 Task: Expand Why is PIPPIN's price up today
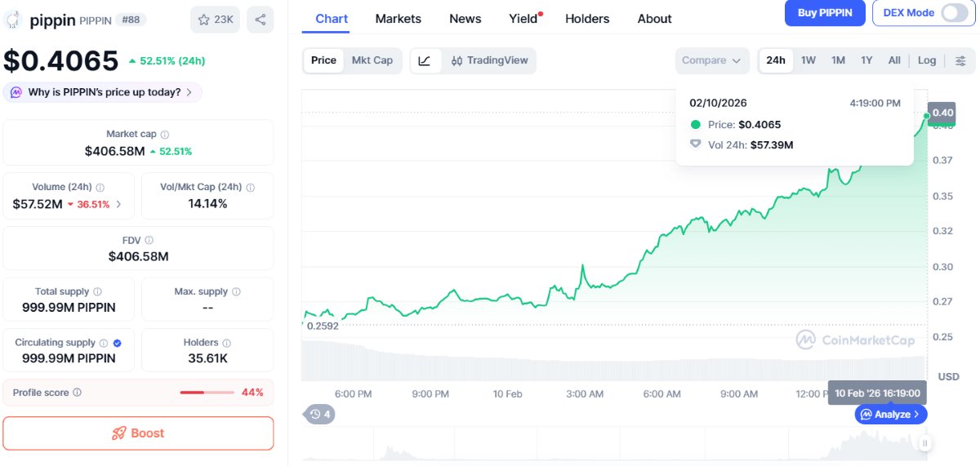(102, 92)
